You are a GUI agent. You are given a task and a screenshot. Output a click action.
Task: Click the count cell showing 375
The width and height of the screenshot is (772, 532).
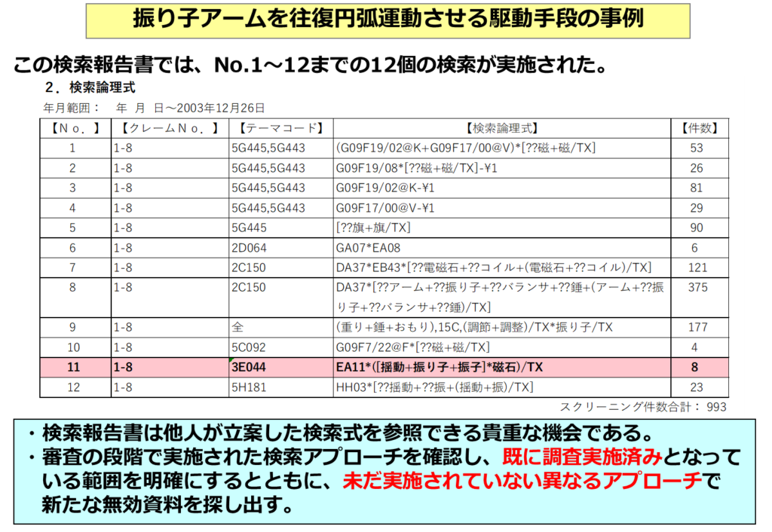(699, 287)
